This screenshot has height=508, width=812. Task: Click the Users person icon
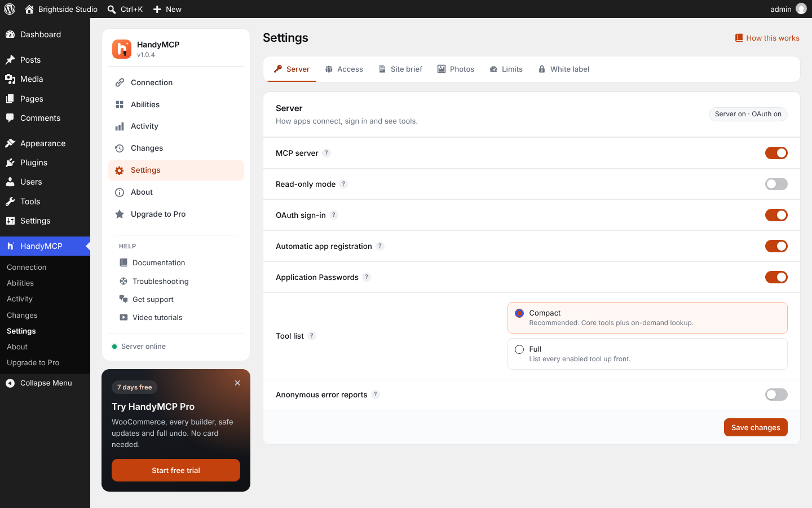[10, 182]
